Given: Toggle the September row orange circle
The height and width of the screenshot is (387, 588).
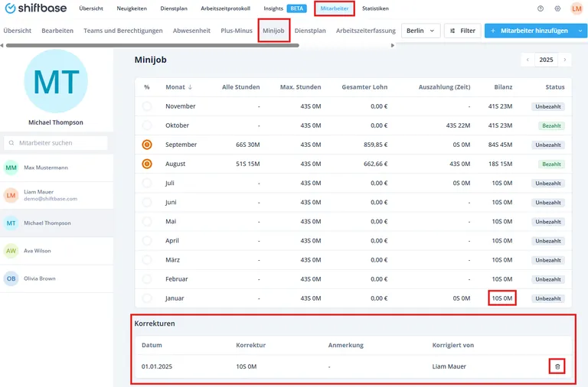Looking at the screenshot, I should [x=147, y=145].
